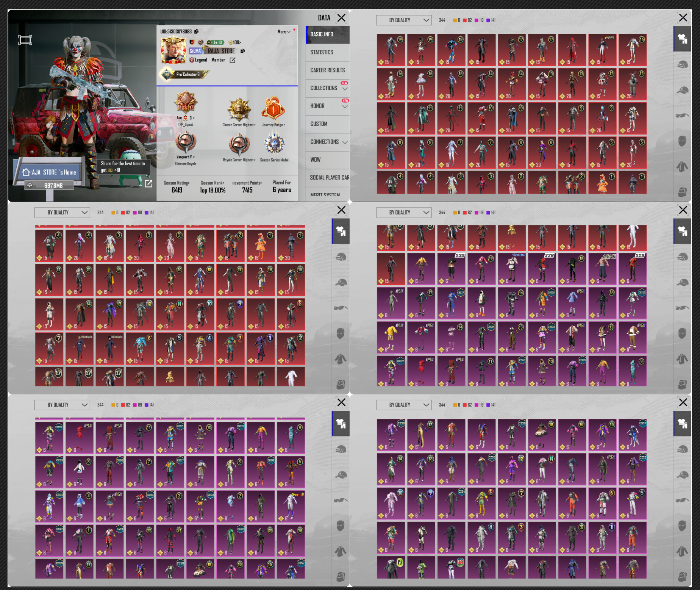Copy the RAJA STORE name via icon

point(243,51)
